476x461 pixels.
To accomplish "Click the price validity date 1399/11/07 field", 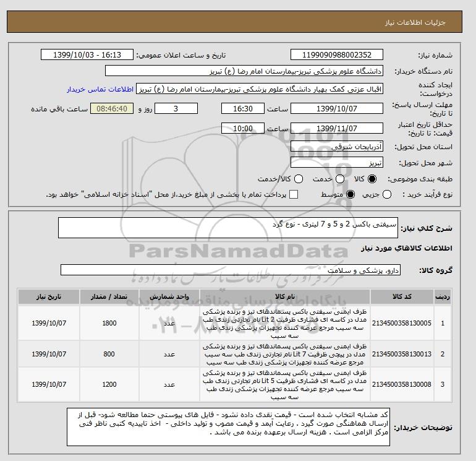I will pos(337,128).
